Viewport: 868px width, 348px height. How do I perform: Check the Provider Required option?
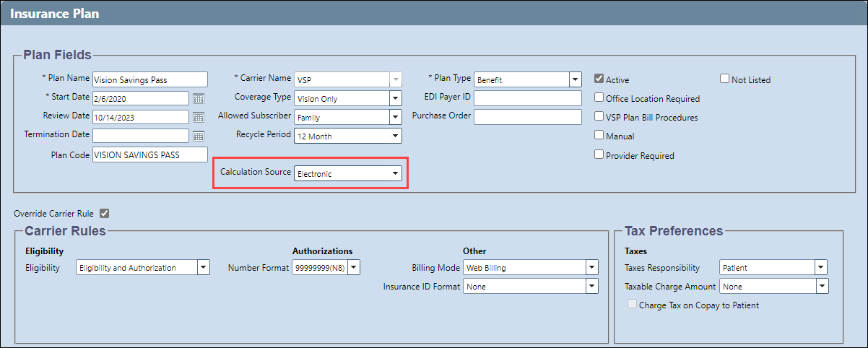[599, 155]
